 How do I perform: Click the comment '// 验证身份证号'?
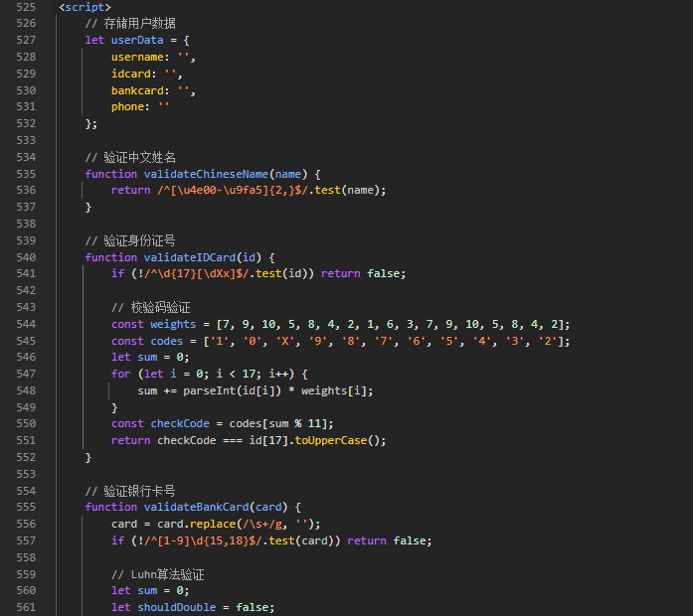pyautogui.click(x=130, y=240)
